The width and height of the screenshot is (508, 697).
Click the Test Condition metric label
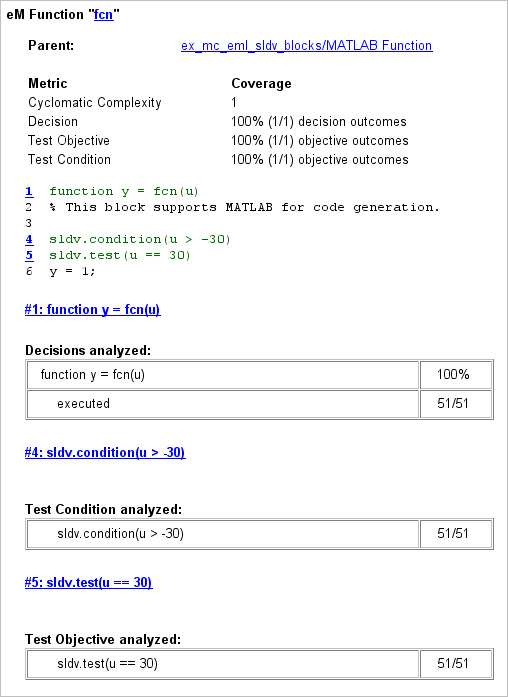point(69,160)
